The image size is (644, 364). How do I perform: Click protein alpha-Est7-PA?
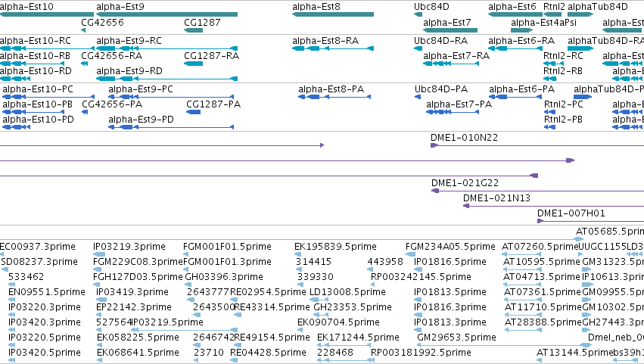tap(459, 104)
